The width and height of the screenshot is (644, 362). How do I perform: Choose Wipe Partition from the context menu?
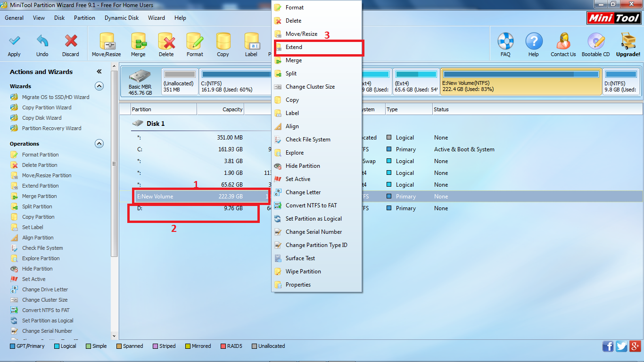tap(317, 271)
